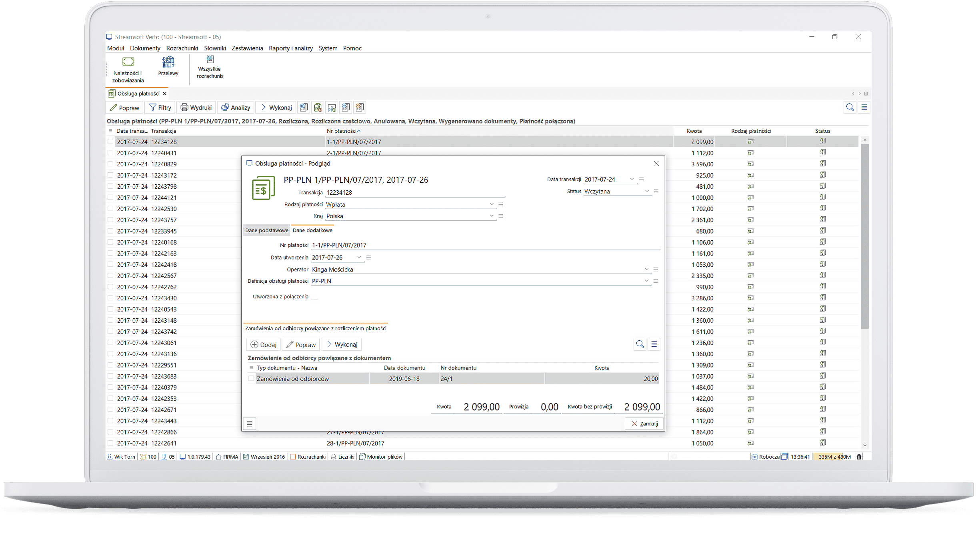Viewport: 980px width, 533px height.
Task: Click scroll down arrow of main list
Action: click(x=865, y=445)
